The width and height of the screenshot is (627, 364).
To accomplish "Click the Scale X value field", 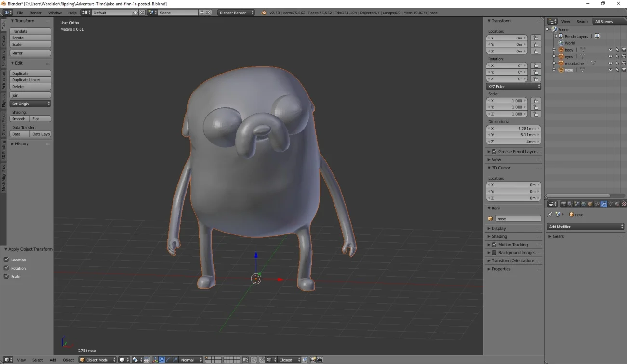I will 507,101.
